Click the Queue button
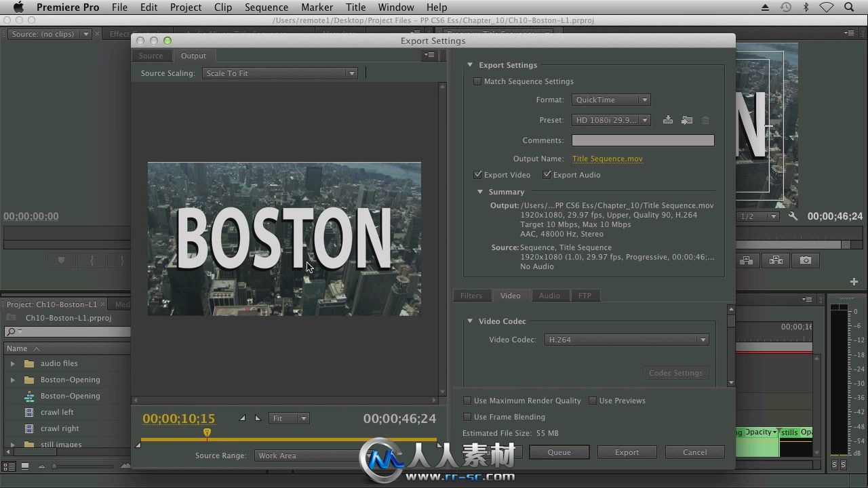868x488 pixels. click(x=559, y=452)
